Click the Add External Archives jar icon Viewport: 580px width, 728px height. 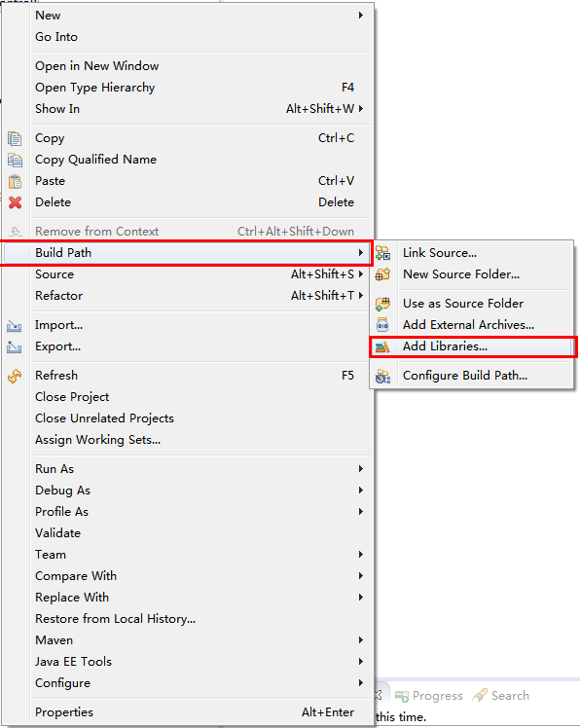click(x=382, y=325)
